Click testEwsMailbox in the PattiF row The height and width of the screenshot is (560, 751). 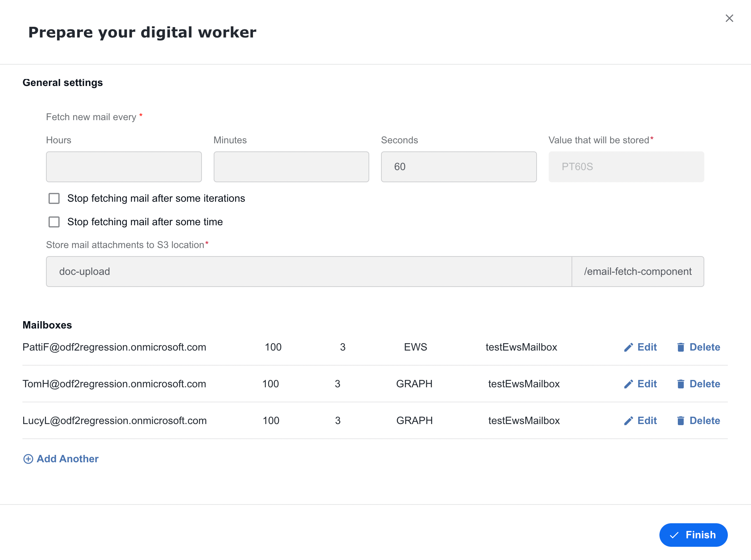tap(522, 347)
